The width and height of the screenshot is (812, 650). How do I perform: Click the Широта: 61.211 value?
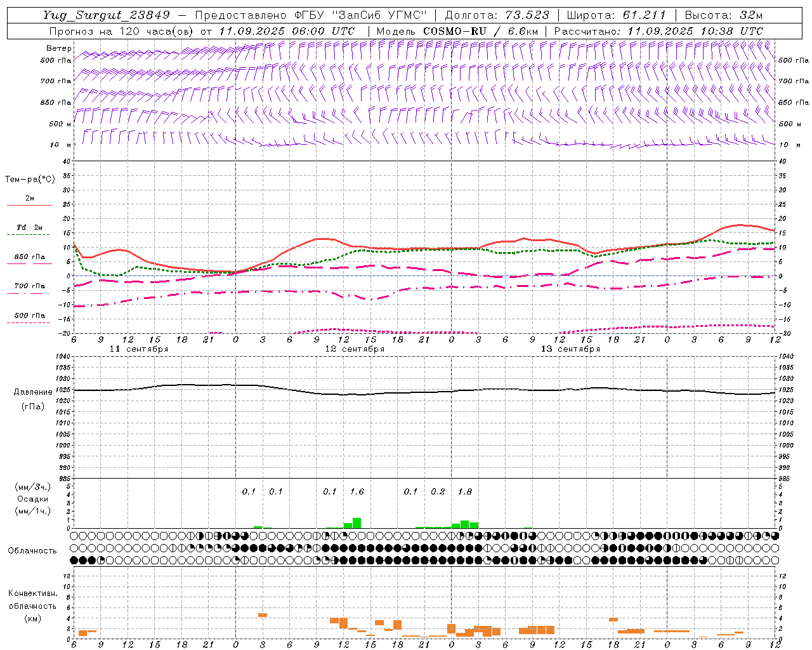pos(616,15)
